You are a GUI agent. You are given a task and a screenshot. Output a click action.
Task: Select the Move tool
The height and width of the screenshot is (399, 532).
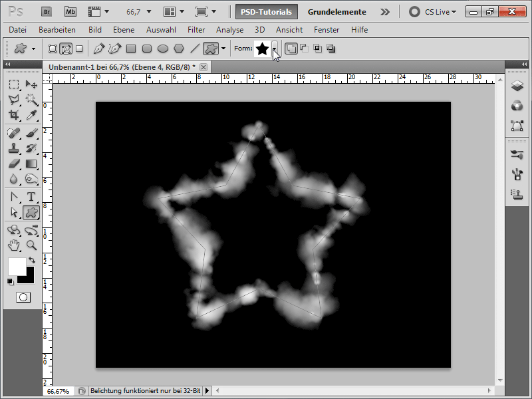coord(31,84)
